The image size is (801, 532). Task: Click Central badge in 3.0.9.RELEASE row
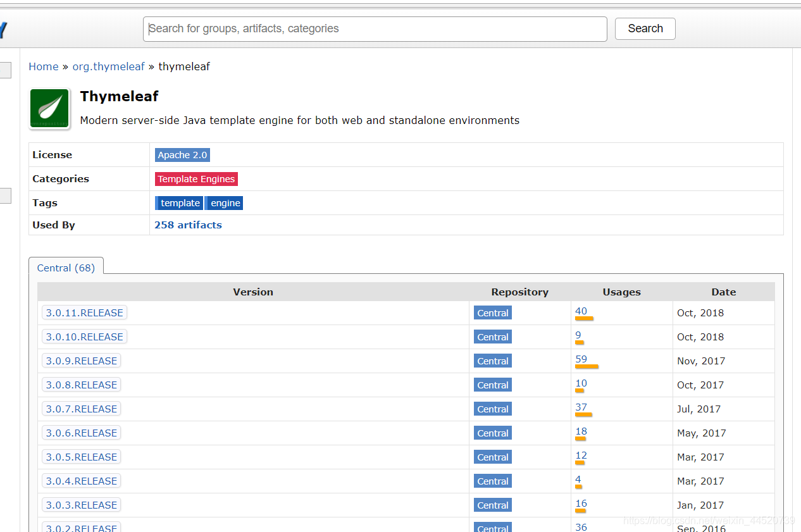[x=493, y=361]
